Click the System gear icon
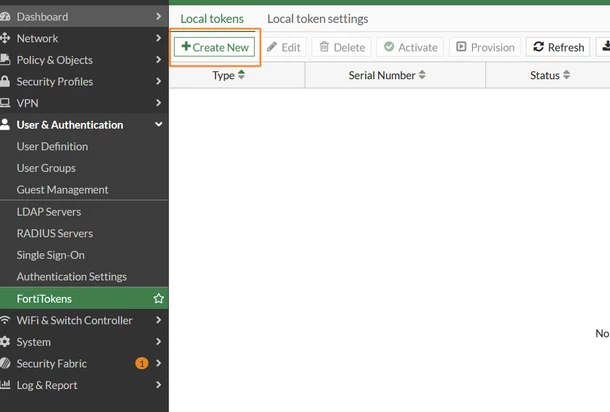 point(5,342)
